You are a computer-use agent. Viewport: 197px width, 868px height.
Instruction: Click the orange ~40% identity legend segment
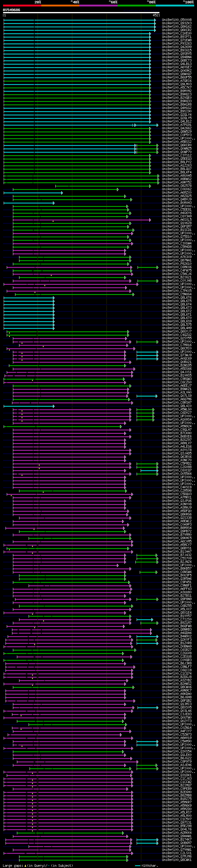(60, 6)
